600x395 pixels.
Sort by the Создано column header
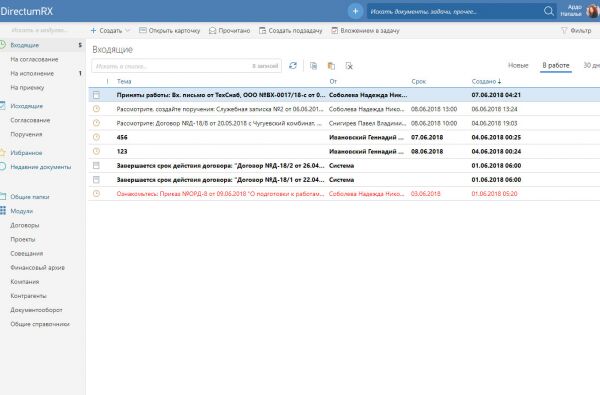[486, 81]
